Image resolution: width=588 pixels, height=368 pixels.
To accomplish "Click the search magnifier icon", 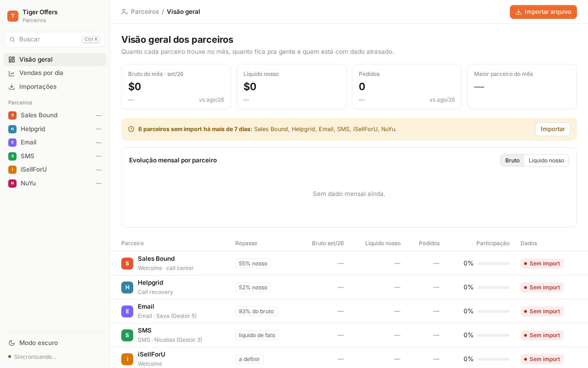I will tap(12, 40).
